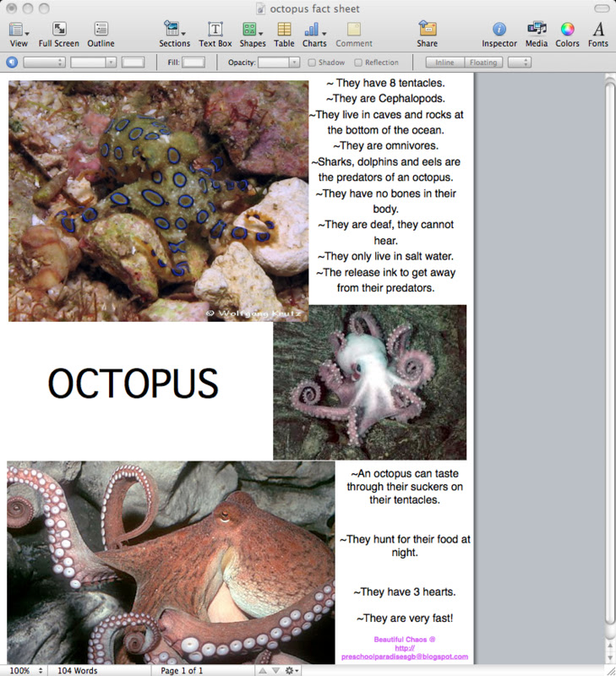
Task: Click the 104 Words status item
Action: (78, 670)
